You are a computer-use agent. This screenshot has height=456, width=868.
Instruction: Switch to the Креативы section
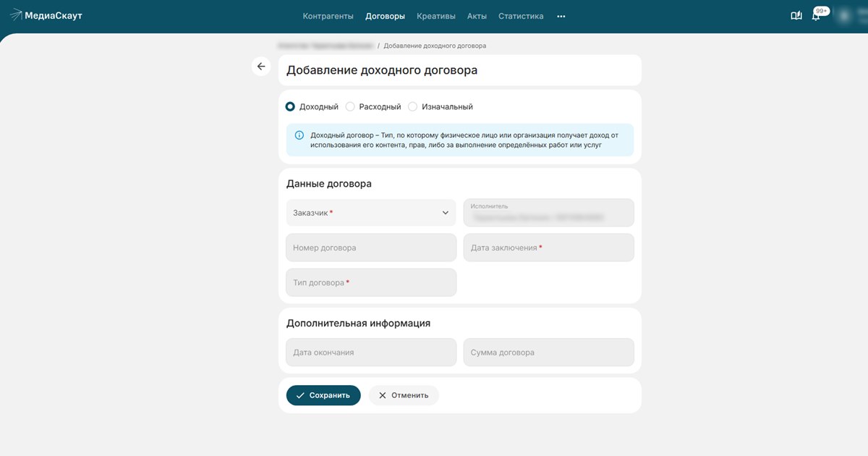point(436,16)
